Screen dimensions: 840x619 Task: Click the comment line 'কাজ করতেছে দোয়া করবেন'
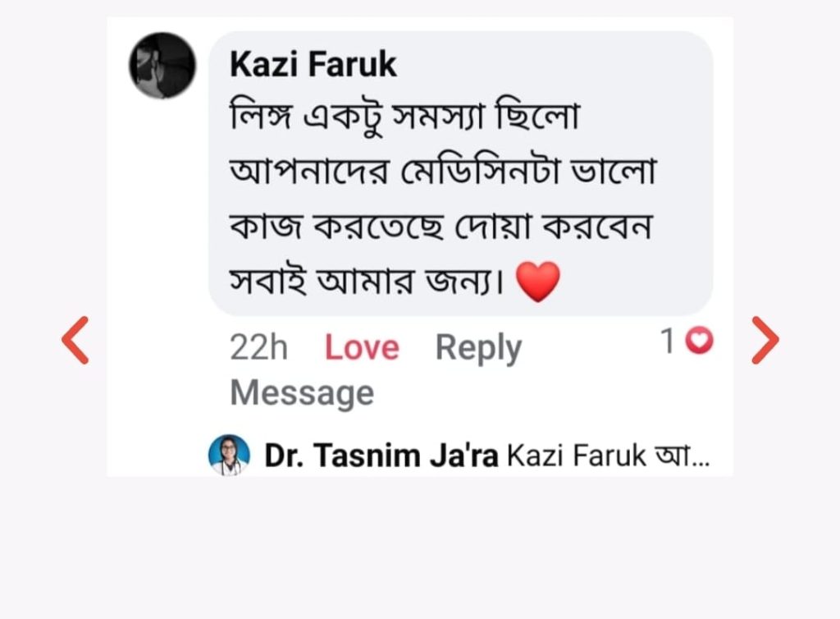point(441,226)
